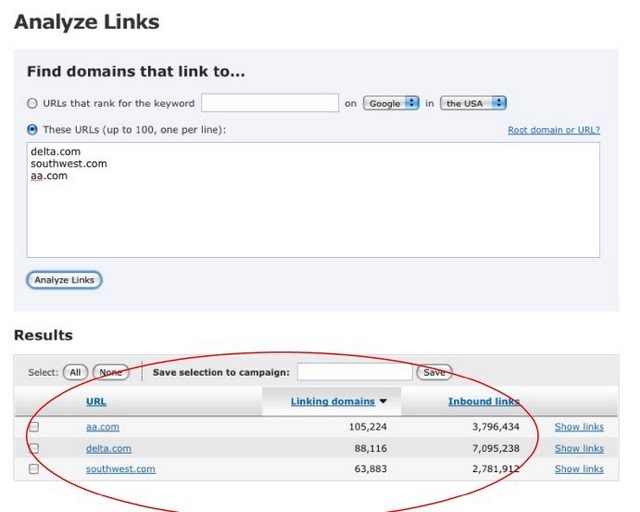The image size is (640, 512).
Task: Open the aa.com result link
Action: click(x=103, y=427)
